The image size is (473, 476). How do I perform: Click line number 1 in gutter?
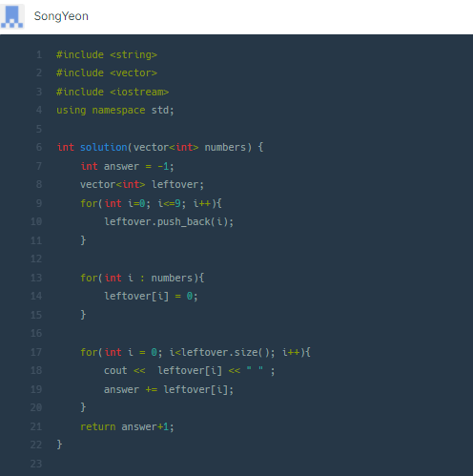(39, 54)
